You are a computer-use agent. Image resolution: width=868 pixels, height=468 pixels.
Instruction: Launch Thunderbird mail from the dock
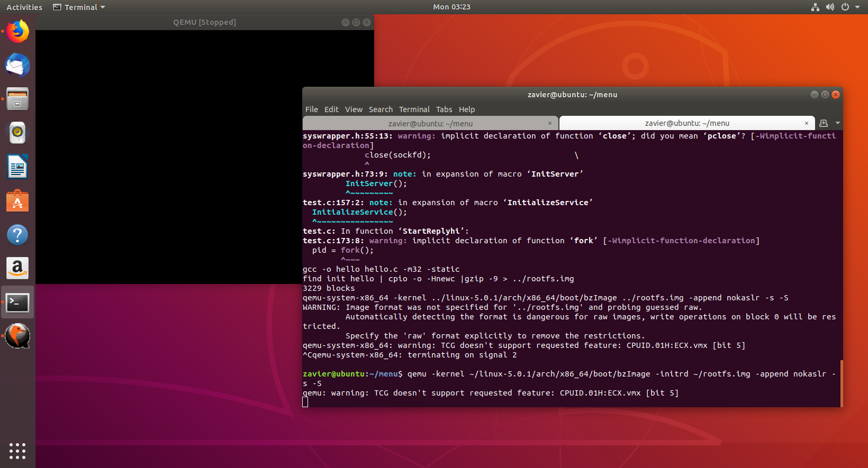tap(17, 66)
